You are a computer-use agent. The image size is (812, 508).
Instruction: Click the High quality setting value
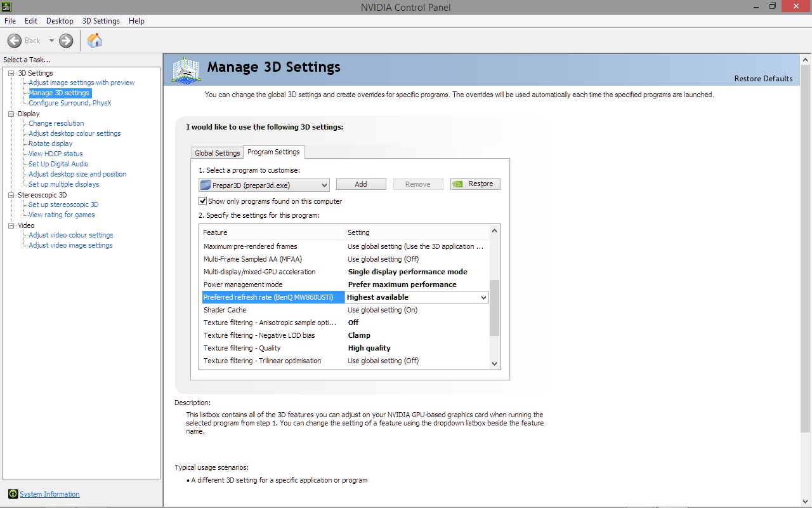(x=369, y=348)
